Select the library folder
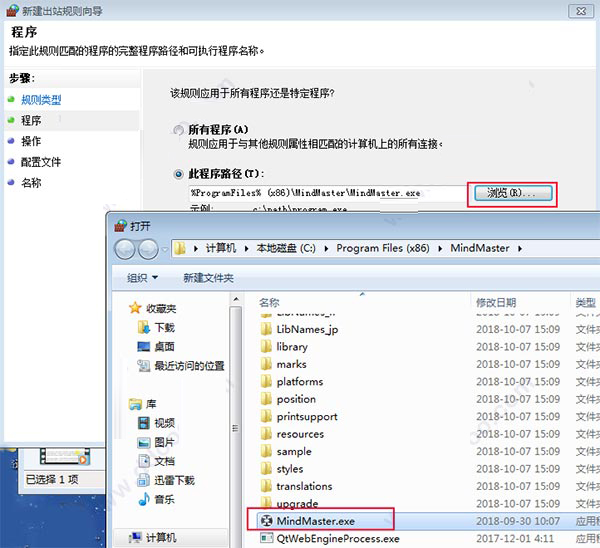This screenshot has height=548, width=600. click(292, 347)
